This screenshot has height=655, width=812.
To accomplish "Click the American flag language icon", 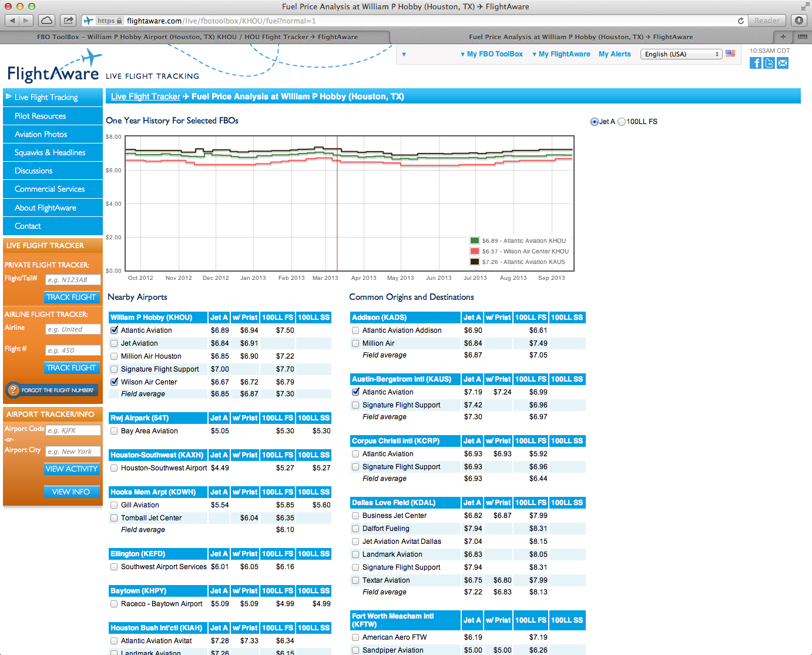I will coord(730,53).
